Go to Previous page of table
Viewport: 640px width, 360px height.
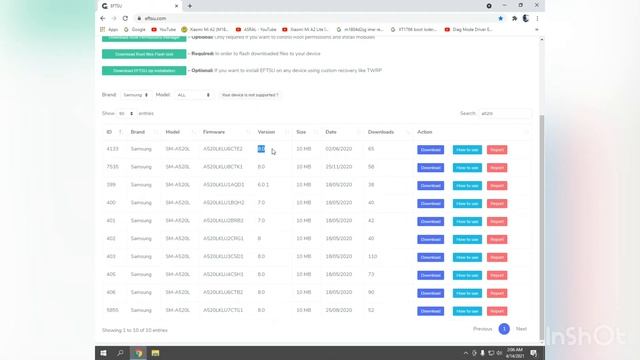point(482,329)
